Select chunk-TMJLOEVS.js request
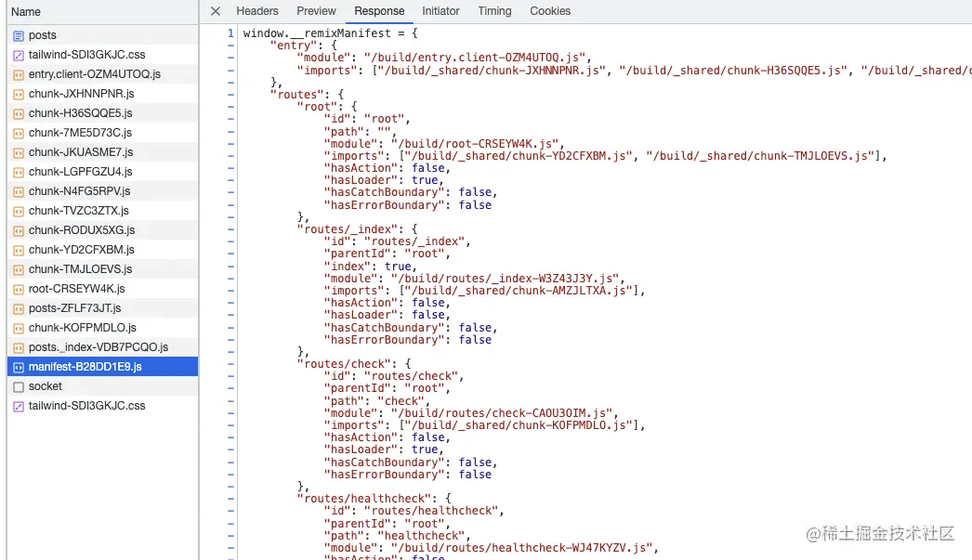972x560 pixels. [103, 269]
